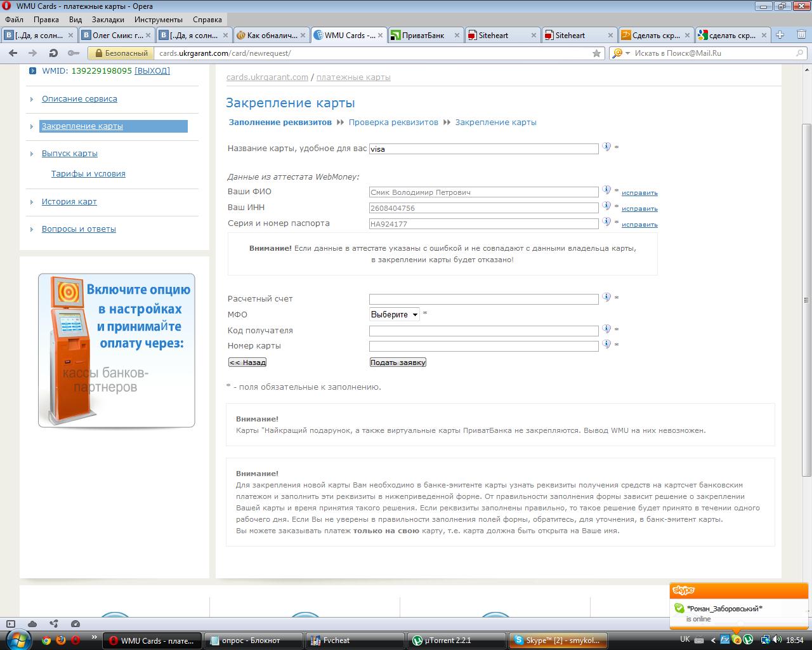
Task: Click info icon beside Расчетный счет field
Action: [x=606, y=297]
